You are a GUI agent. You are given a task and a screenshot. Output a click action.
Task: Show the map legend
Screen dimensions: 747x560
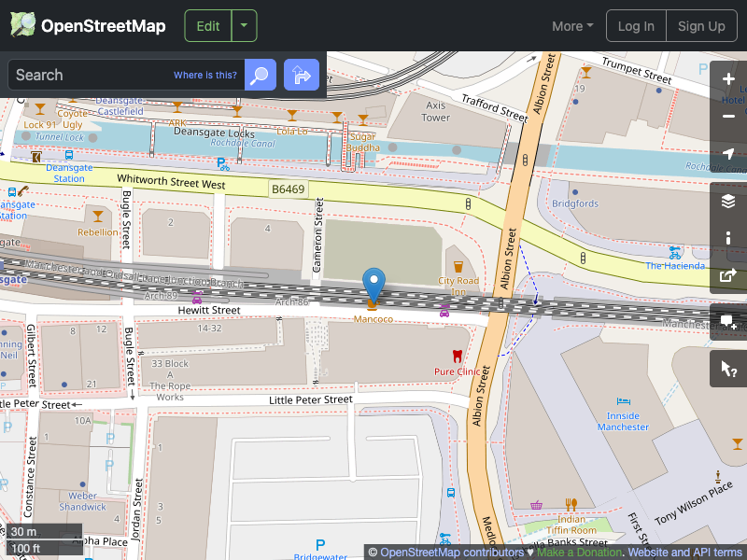coord(728,238)
